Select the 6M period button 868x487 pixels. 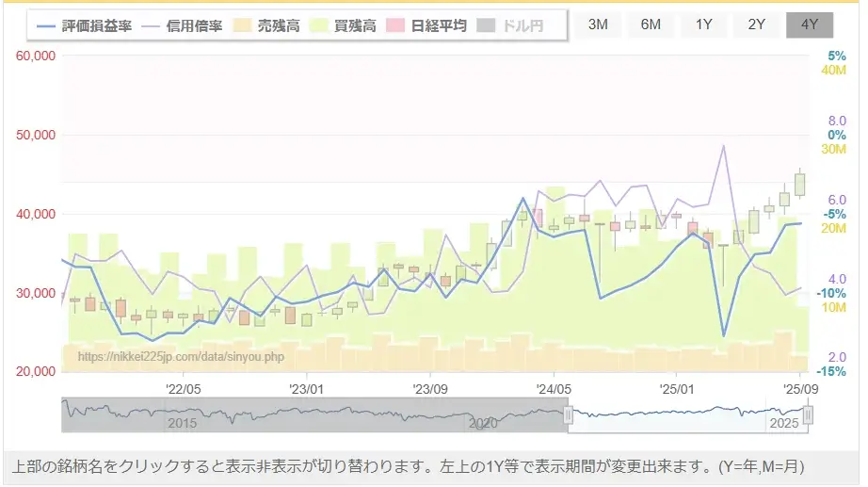pyautogui.click(x=651, y=24)
